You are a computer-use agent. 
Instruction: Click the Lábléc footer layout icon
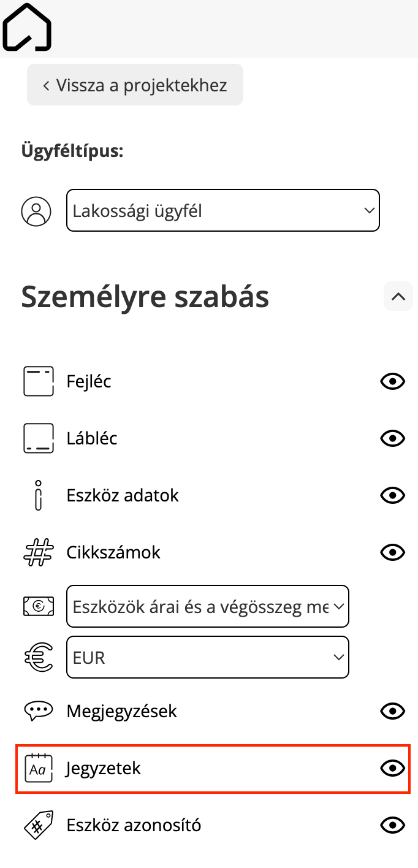click(39, 438)
